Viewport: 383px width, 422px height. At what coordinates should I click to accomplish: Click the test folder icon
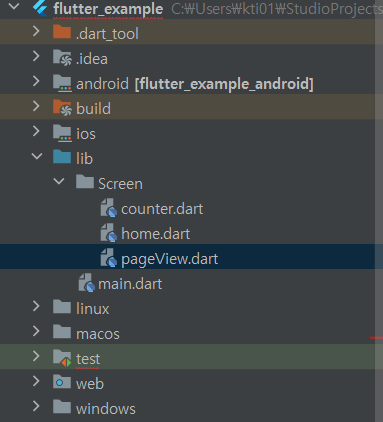62,358
